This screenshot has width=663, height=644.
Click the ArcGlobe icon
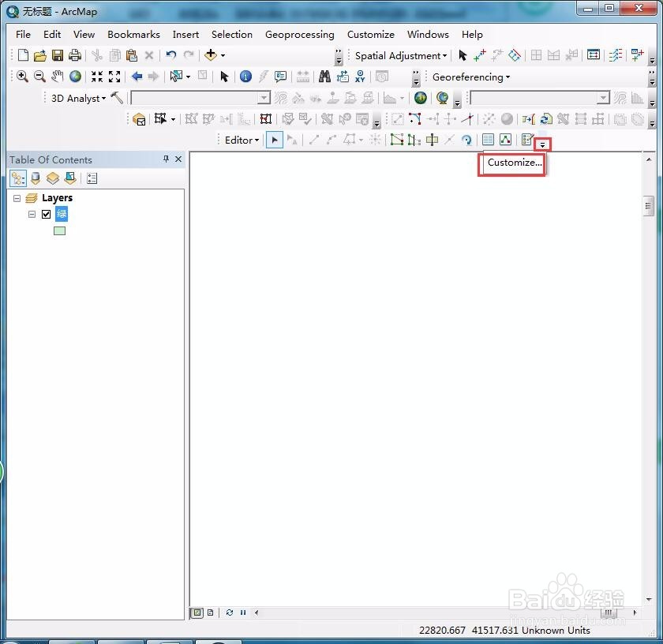442,98
